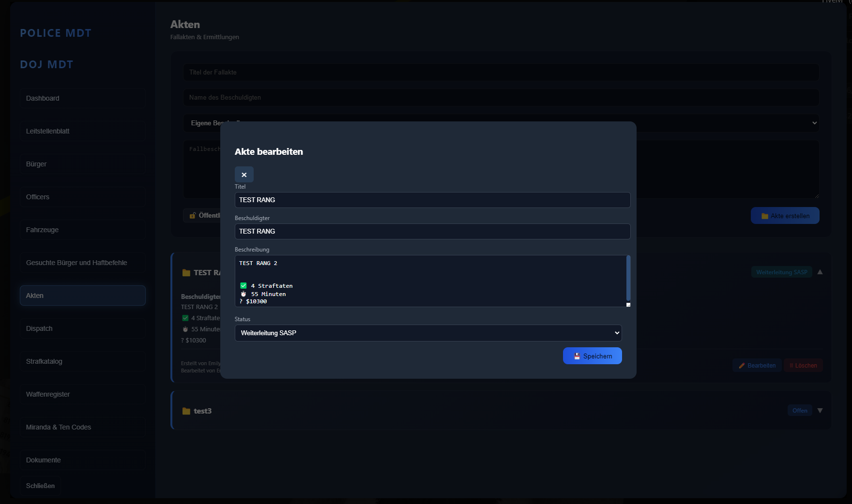Click the Schließen button in sidebar
852x504 pixels.
40,486
